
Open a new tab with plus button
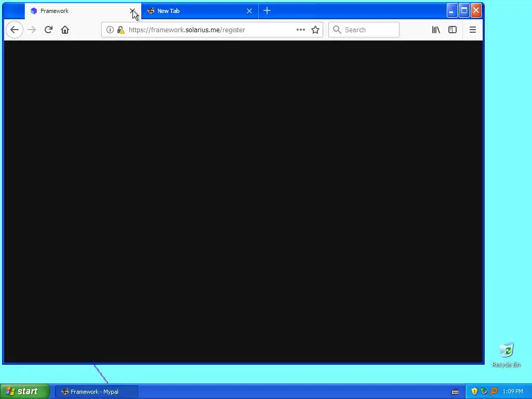pos(267,11)
